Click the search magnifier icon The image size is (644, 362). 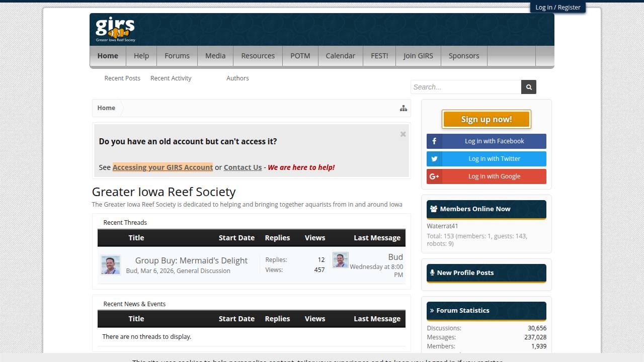click(528, 86)
